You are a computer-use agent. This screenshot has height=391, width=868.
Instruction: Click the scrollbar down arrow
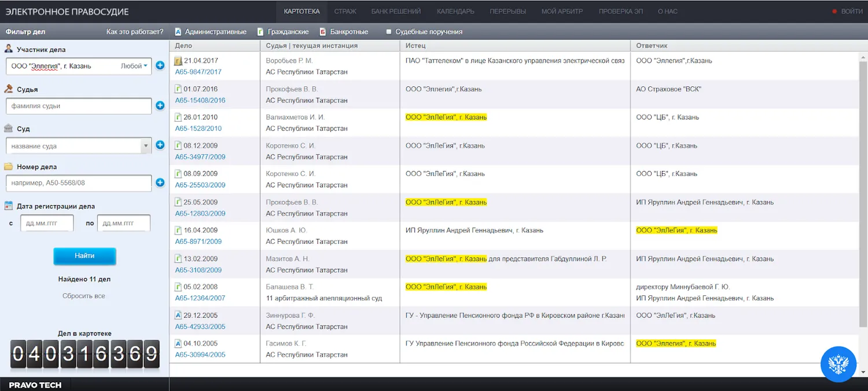pyautogui.click(x=863, y=372)
